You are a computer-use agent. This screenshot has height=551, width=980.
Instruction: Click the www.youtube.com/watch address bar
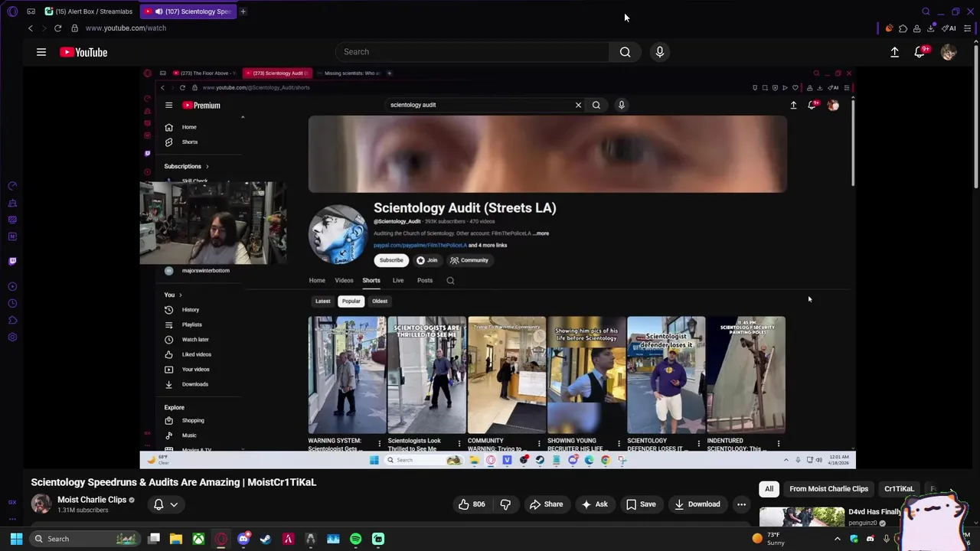[126, 28]
